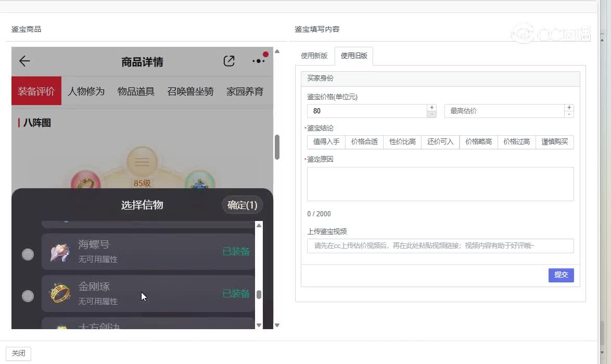The width and height of the screenshot is (611, 364).
Task: Increase 鉴宝价格 with plus stepper
Action: tap(431, 108)
